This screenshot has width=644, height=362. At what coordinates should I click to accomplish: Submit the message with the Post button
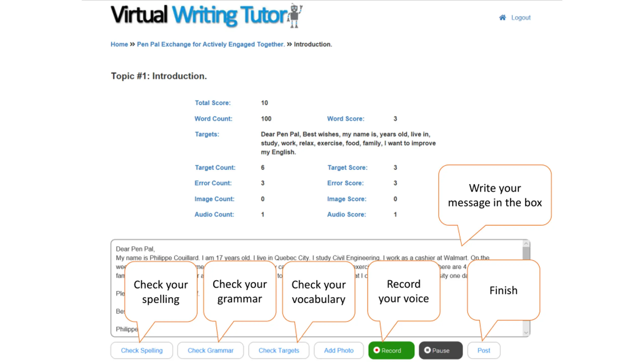(484, 350)
